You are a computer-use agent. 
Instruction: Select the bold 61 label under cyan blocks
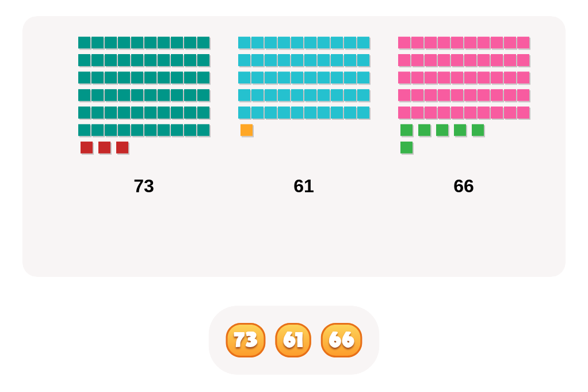(304, 186)
